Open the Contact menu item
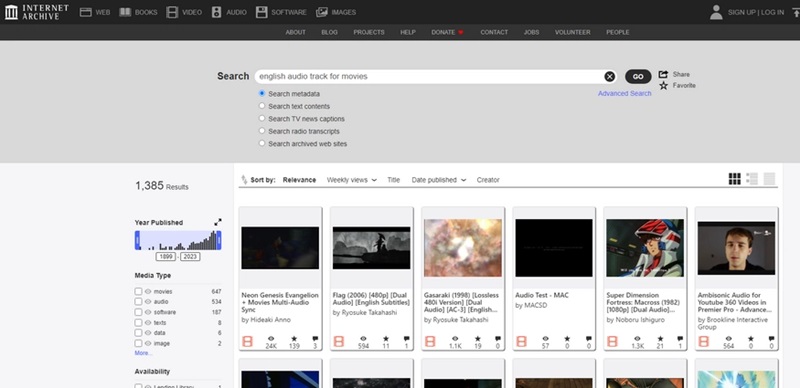800x388 pixels. (494, 32)
